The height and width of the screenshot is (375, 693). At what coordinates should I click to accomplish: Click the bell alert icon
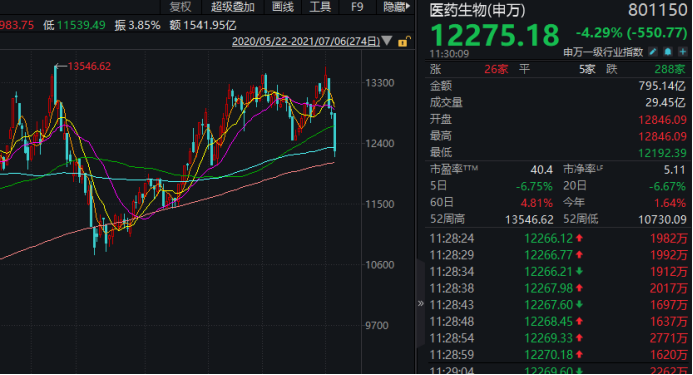click(x=668, y=52)
